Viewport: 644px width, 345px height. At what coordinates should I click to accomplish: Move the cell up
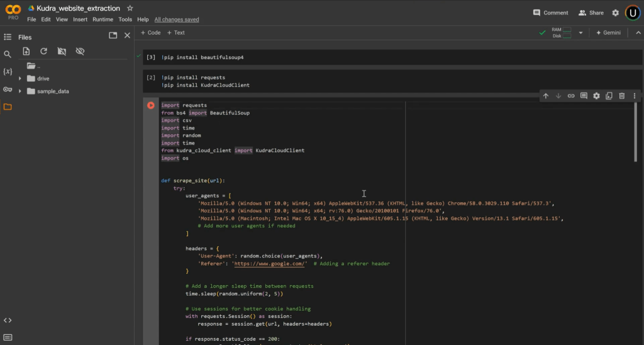click(x=545, y=96)
